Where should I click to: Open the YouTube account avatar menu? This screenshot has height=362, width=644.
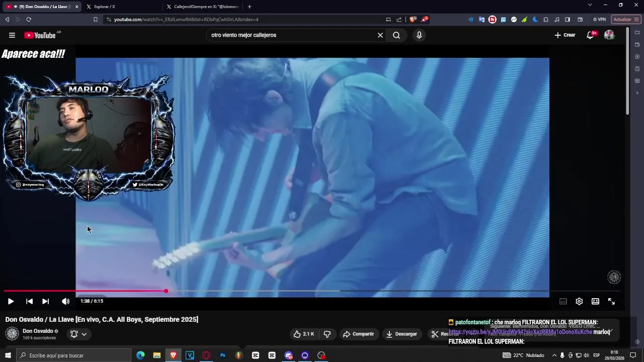609,35
